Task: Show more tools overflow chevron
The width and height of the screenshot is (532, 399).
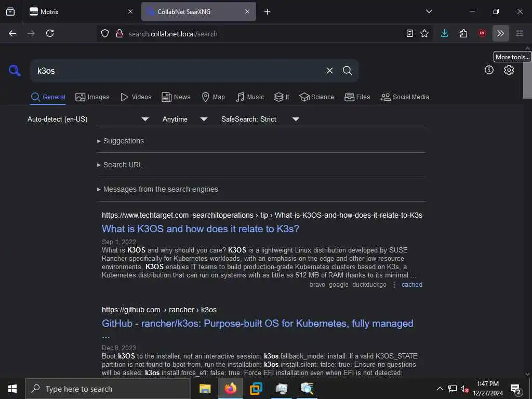Action: 500,33
